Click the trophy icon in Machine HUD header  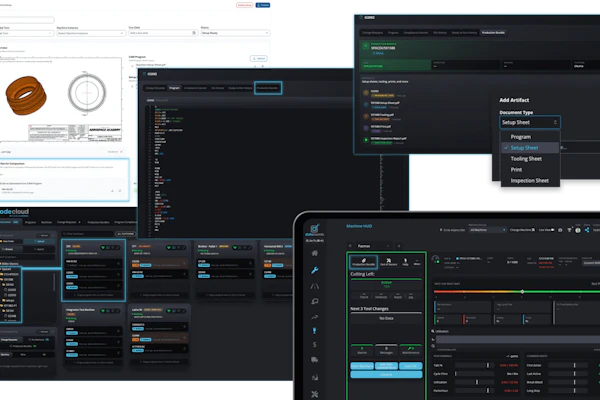pyautogui.click(x=569, y=230)
